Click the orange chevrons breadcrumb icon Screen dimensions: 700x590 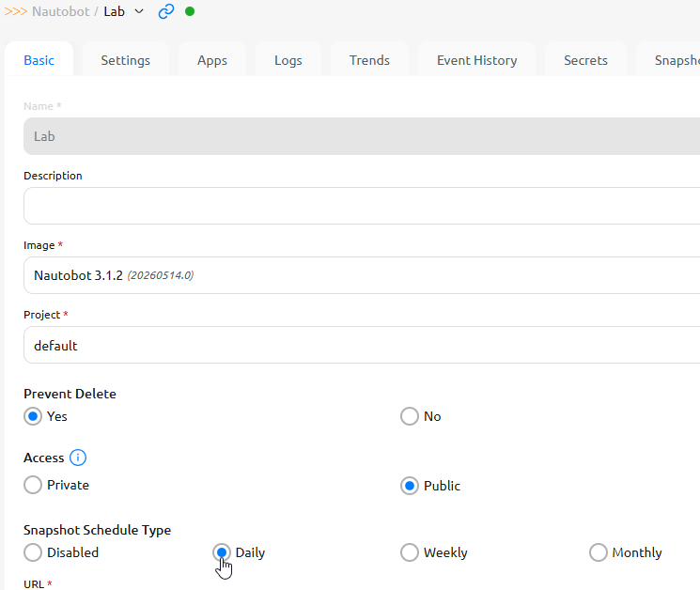pyautogui.click(x=16, y=11)
